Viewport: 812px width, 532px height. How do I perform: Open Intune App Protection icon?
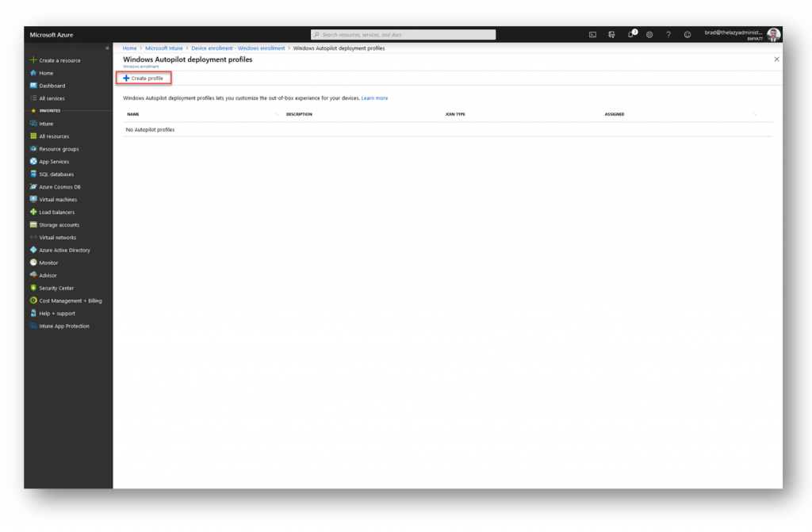tap(33, 326)
